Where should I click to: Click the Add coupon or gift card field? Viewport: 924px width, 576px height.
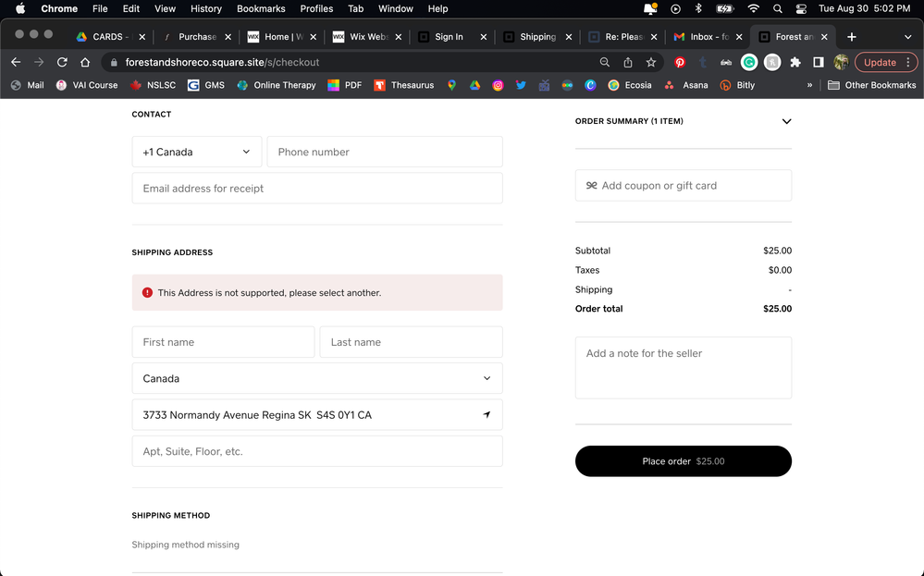pos(683,185)
